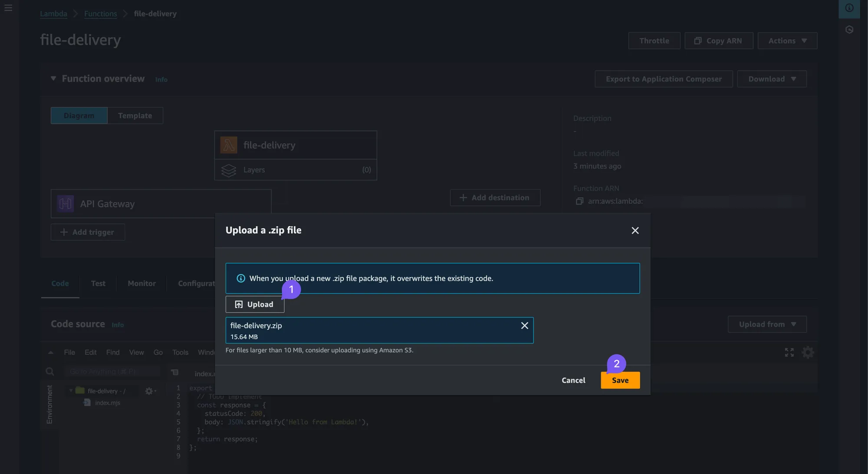Copy the Function ARN using its copy icon

pyautogui.click(x=579, y=201)
